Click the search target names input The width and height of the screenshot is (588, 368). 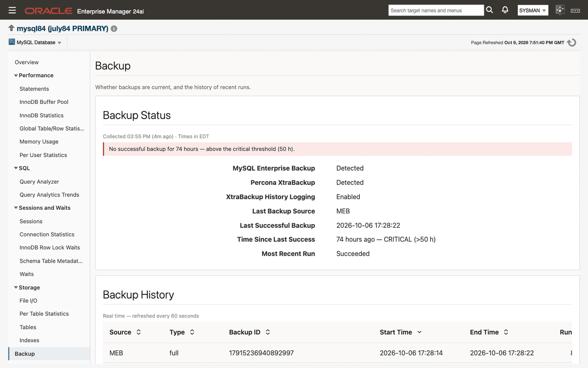click(x=436, y=10)
